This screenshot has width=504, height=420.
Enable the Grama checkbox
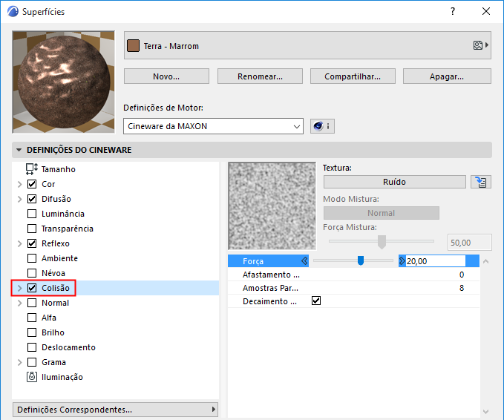click(32, 362)
